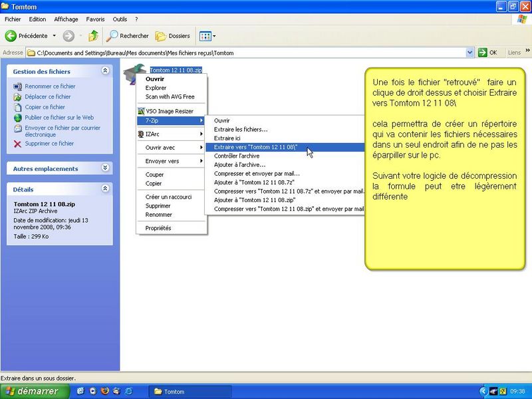Open the Outils menu
Viewport: 532px width, 399px height.
pos(120,19)
